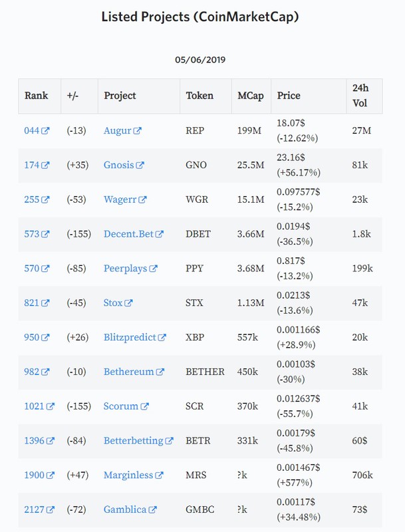Click rank 1900 link
The width and height of the screenshot is (405, 532).
coord(34,475)
